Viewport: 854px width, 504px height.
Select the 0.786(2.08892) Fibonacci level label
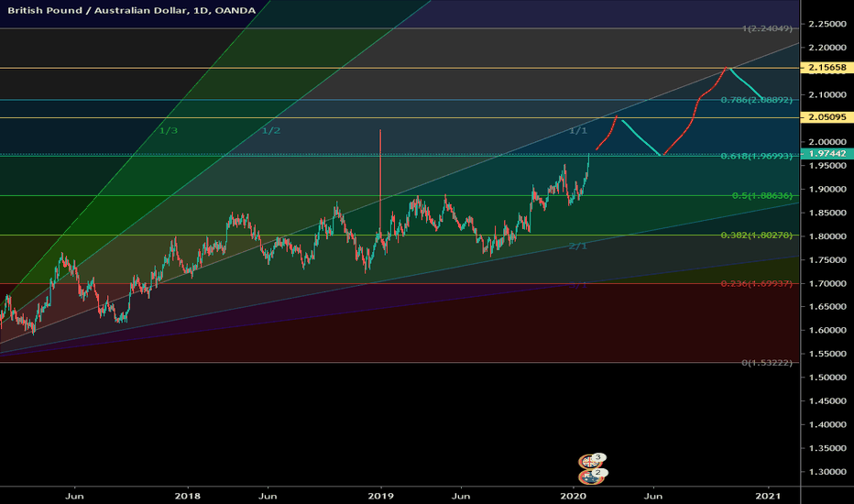(757, 100)
